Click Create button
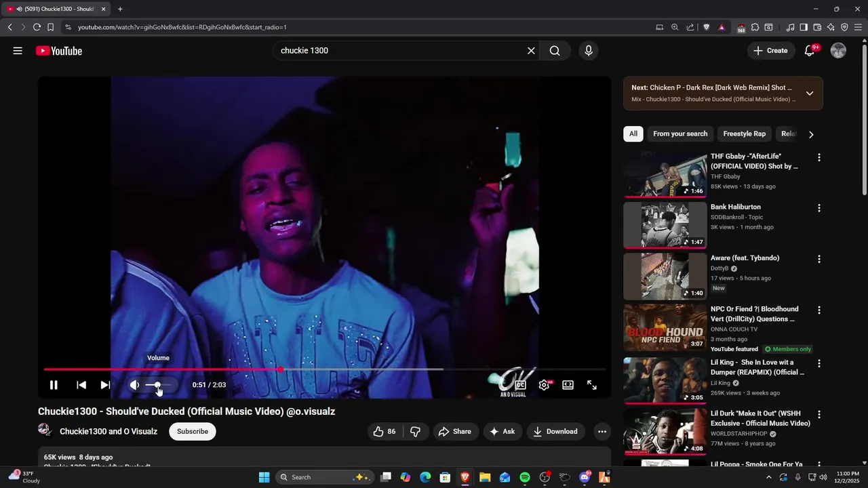 coord(771,51)
